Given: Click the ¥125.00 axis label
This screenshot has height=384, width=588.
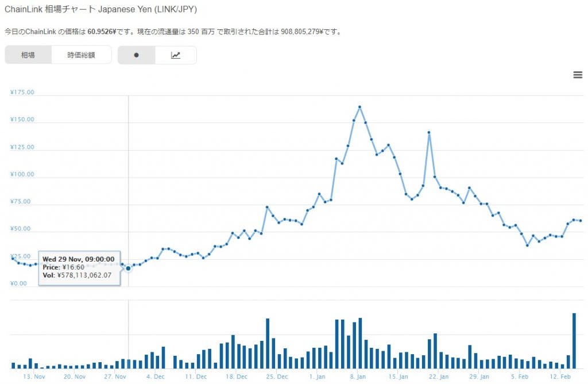Looking at the screenshot, I should pos(22,147).
